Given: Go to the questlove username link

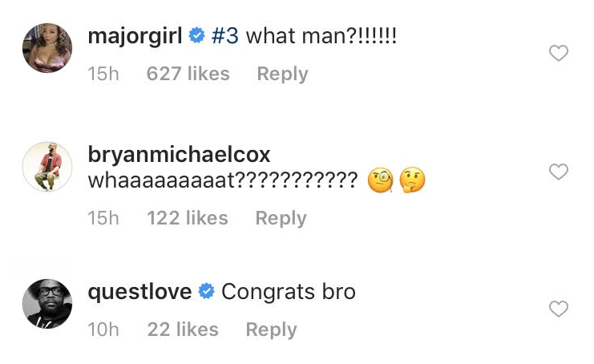Looking at the screenshot, I should [x=139, y=292].
